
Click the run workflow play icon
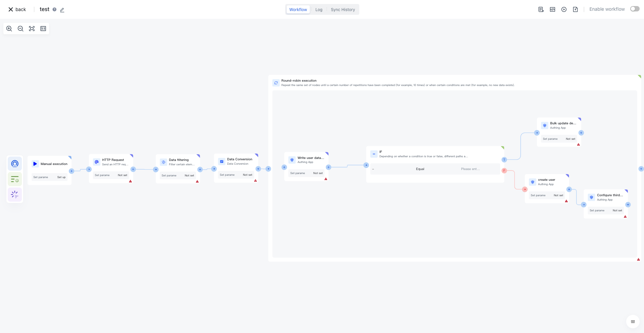tap(564, 9)
